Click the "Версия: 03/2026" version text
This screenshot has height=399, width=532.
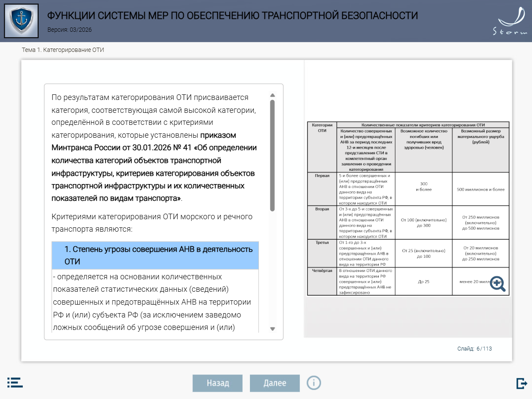(x=69, y=30)
